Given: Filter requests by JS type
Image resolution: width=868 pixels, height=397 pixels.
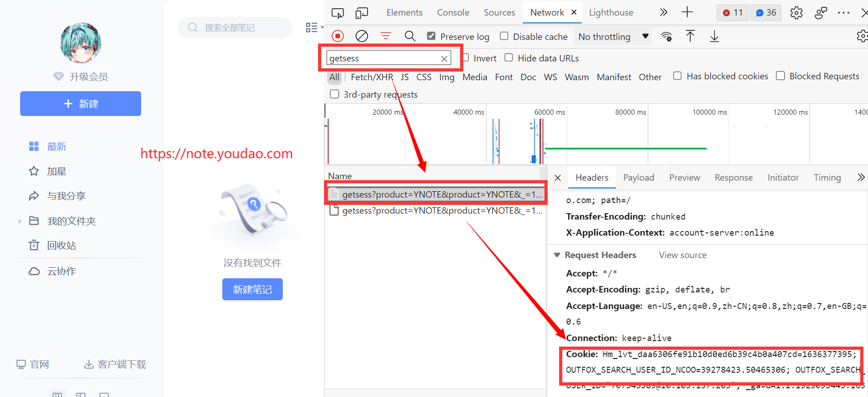Looking at the screenshot, I should tap(404, 77).
